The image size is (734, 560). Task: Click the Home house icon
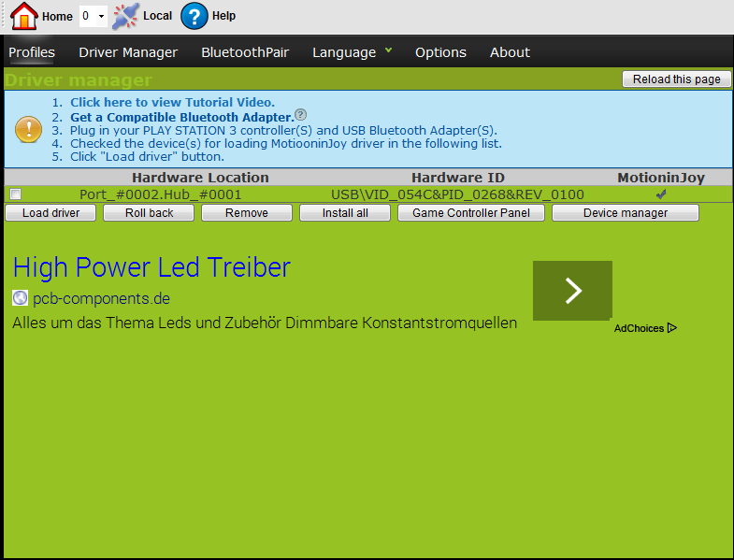coord(24,16)
